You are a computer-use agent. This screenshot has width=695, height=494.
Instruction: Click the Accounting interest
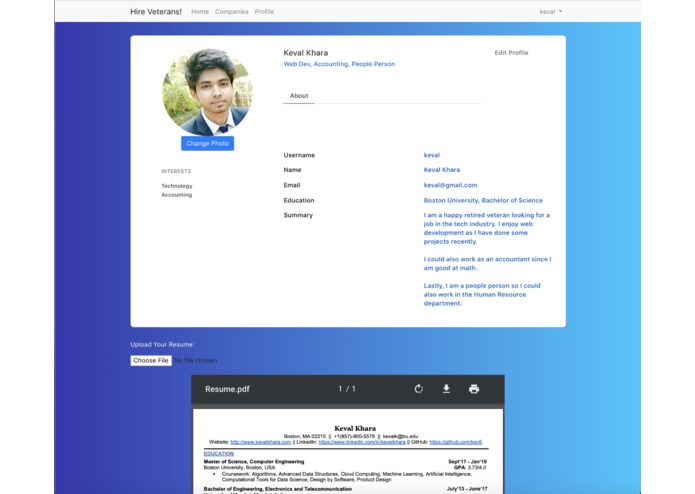coord(176,194)
